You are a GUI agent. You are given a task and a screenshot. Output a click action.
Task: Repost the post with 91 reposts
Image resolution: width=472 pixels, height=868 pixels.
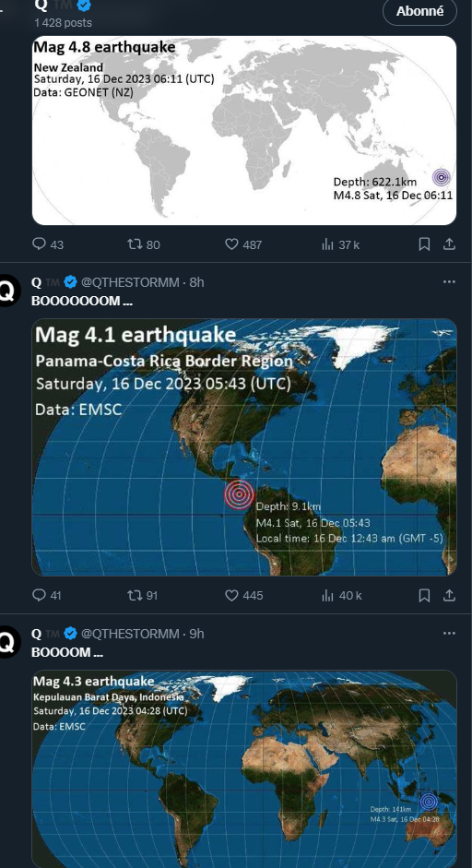point(143,595)
